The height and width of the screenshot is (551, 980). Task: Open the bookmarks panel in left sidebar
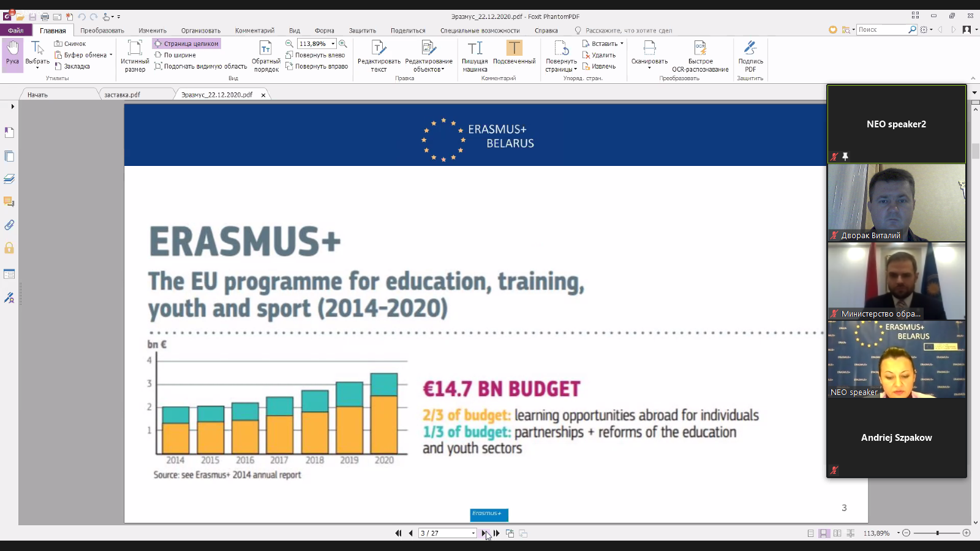point(9,132)
